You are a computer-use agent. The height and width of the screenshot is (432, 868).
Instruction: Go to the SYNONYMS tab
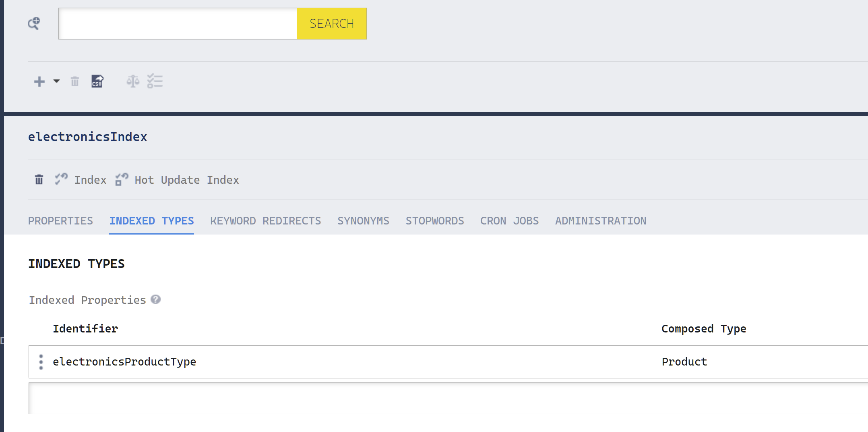(364, 221)
